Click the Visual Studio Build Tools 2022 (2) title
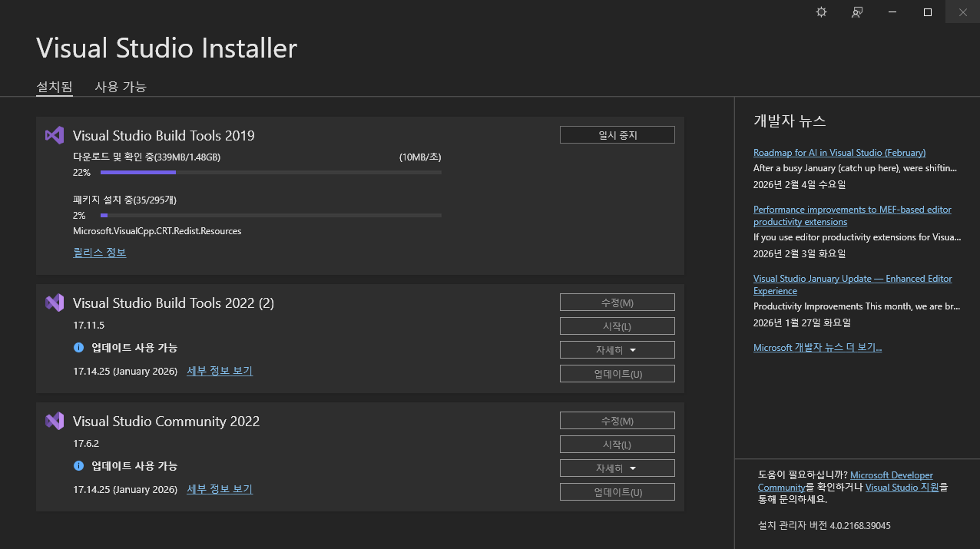The image size is (980, 549). point(174,303)
